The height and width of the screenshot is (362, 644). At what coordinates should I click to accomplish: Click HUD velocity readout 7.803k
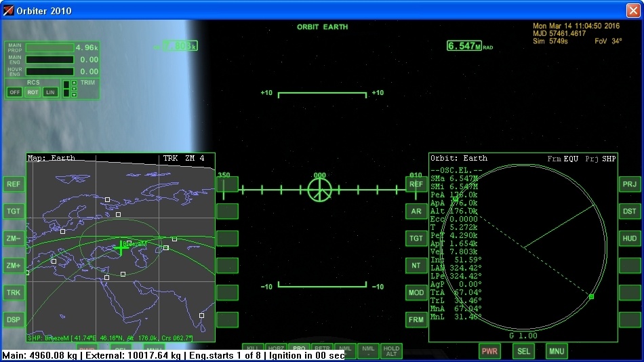coord(180,45)
